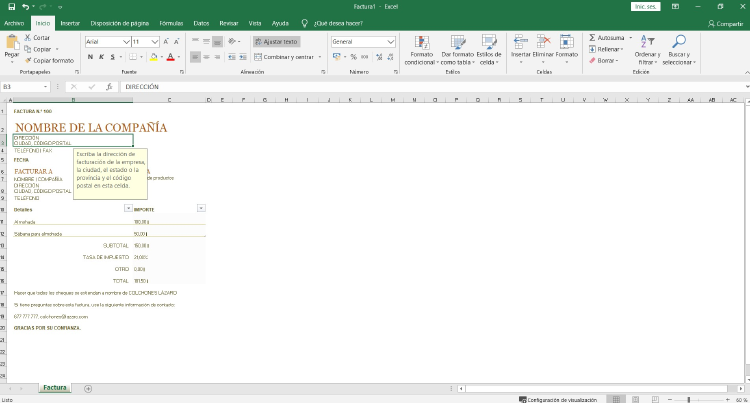Select the Copiar formato brush
Viewport: 750px width, 403px height.
pyautogui.click(x=27, y=60)
